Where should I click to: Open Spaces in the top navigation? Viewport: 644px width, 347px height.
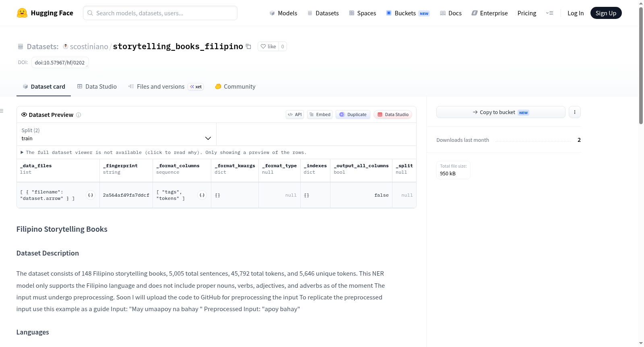(363, 13)
